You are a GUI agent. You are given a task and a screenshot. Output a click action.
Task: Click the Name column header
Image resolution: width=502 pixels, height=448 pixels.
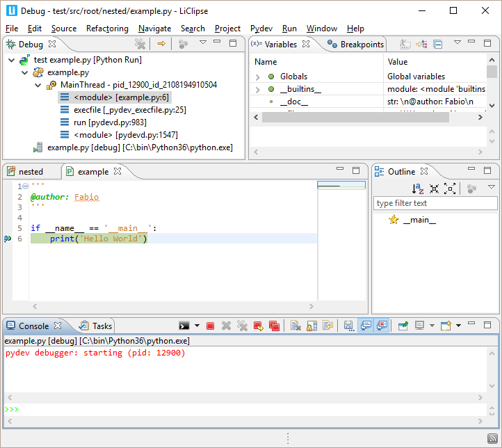(x=266, y=62)
